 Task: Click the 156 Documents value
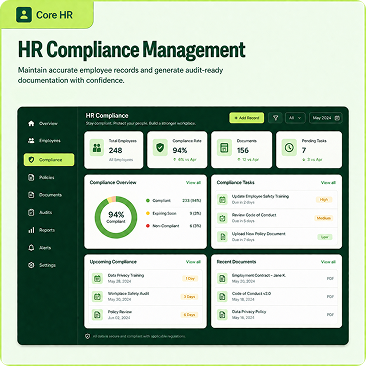pos(243,150)
